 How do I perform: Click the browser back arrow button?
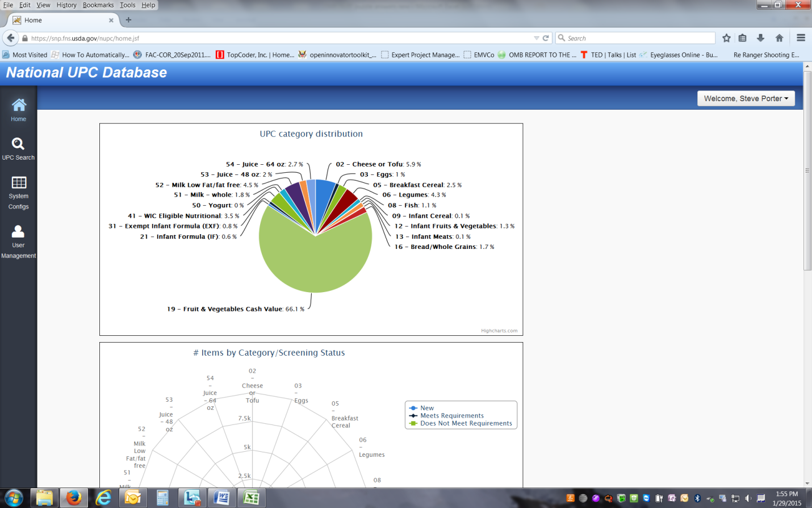11,38
